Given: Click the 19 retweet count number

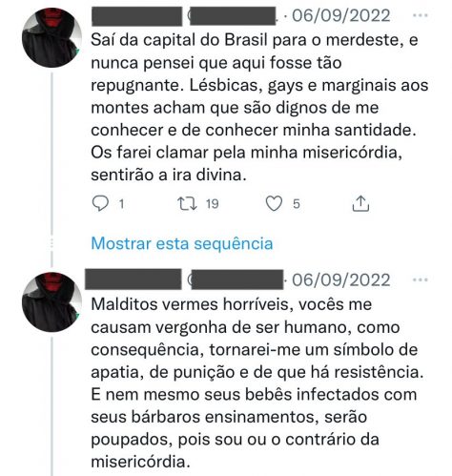Looking at the screenshot, I should click(212, 204).
